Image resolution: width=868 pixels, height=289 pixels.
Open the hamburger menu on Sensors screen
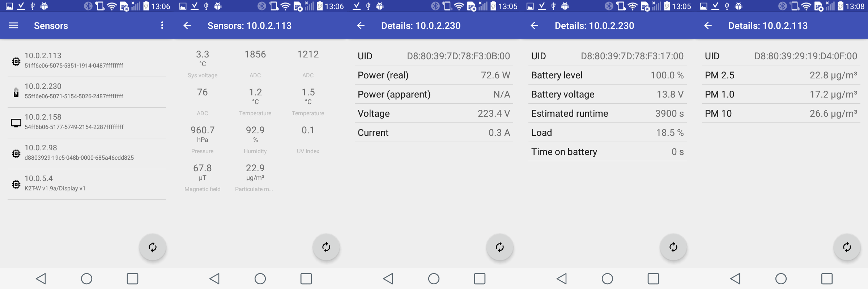pyautogui.click(x=13, y=25)
